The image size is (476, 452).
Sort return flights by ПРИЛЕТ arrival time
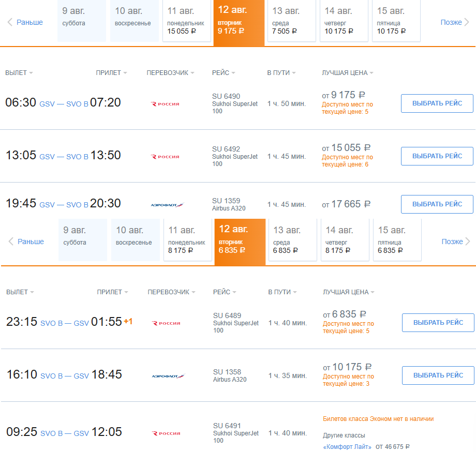tap(112, 292)
